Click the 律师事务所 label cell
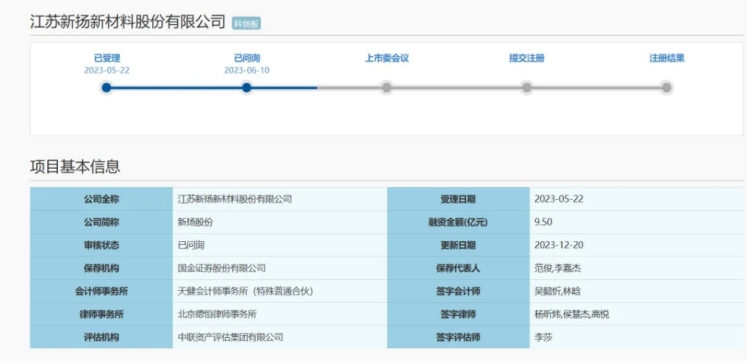 [x=102, y=314]
